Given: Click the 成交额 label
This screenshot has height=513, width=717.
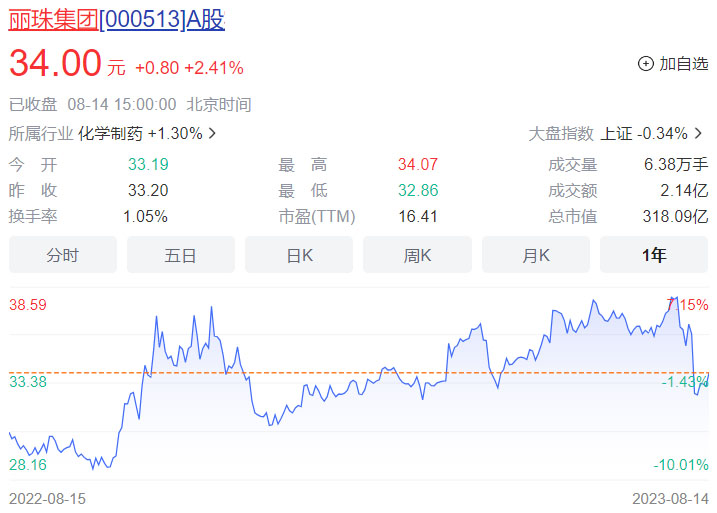Looking at the screenshot, I should [x=573, y=190].
